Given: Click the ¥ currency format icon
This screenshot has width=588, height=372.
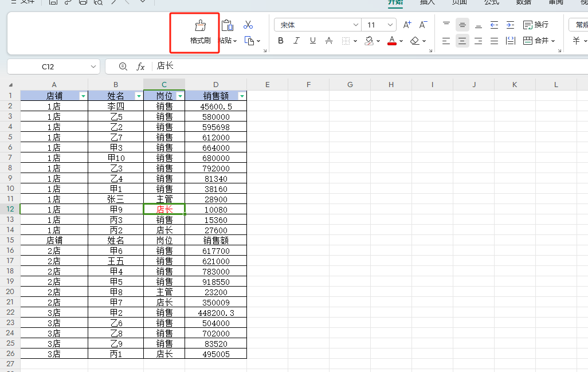Looking at the screenshot, I should pyautogui.click(x=577, y=41).
